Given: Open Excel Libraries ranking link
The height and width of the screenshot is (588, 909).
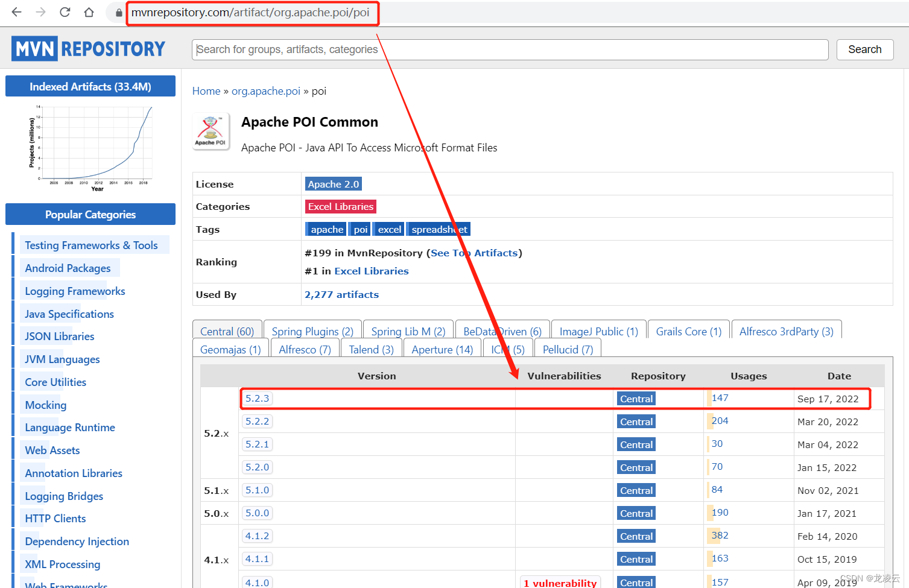Looking at the screenshot, I should click(x=372, y=271).
